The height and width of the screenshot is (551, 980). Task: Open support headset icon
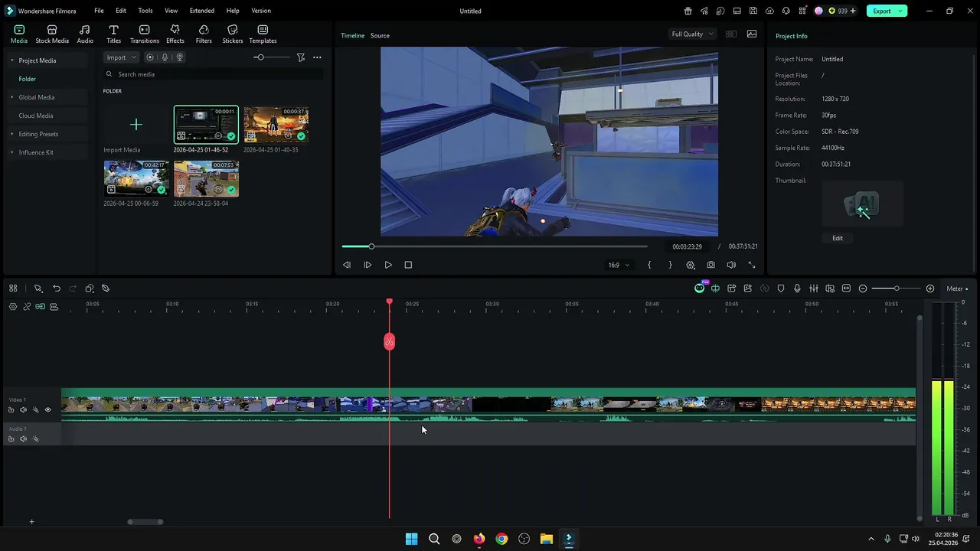coord(786,11)
